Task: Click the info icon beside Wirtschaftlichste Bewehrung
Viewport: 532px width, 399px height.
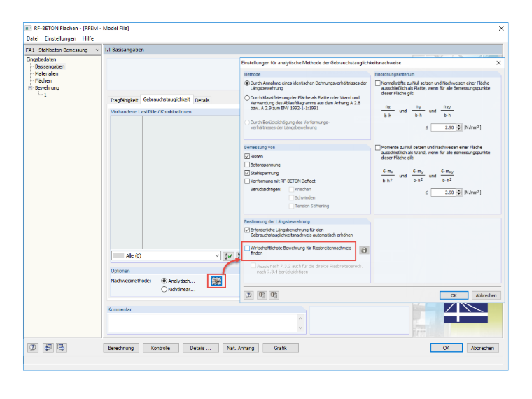Action: coord(364,251)
